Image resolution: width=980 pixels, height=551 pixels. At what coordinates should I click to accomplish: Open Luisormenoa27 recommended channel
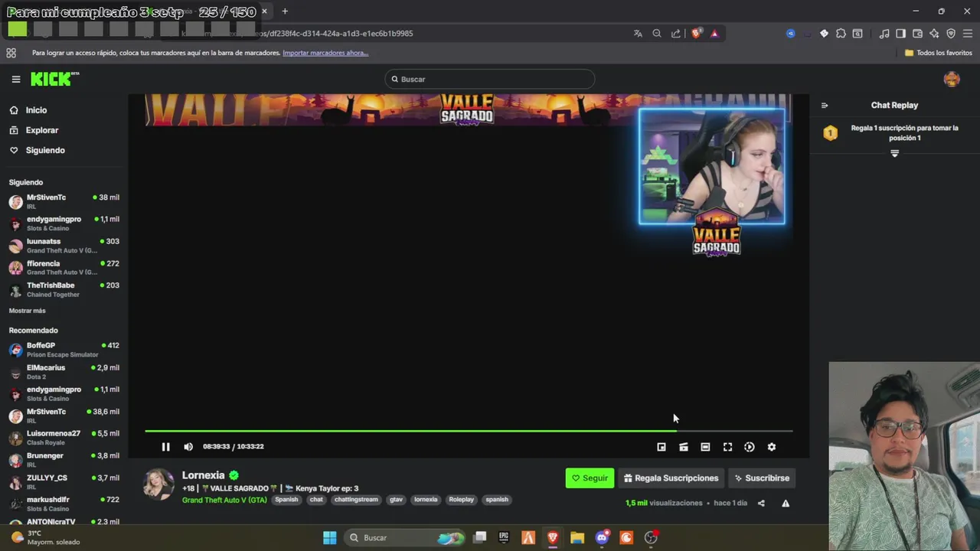tap(64, 438)
